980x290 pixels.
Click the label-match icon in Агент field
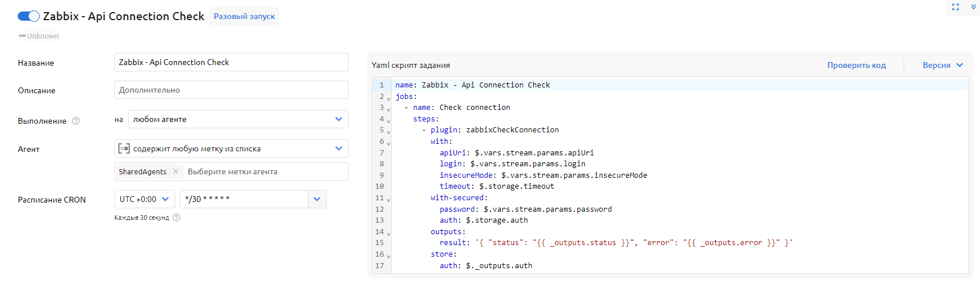pyautogui.click(x=124, y=148)
